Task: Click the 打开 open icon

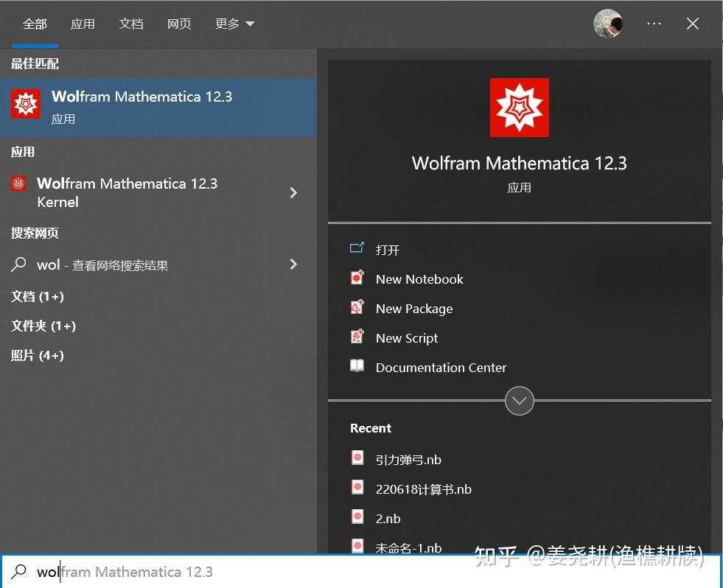Action: click(357, 248)
